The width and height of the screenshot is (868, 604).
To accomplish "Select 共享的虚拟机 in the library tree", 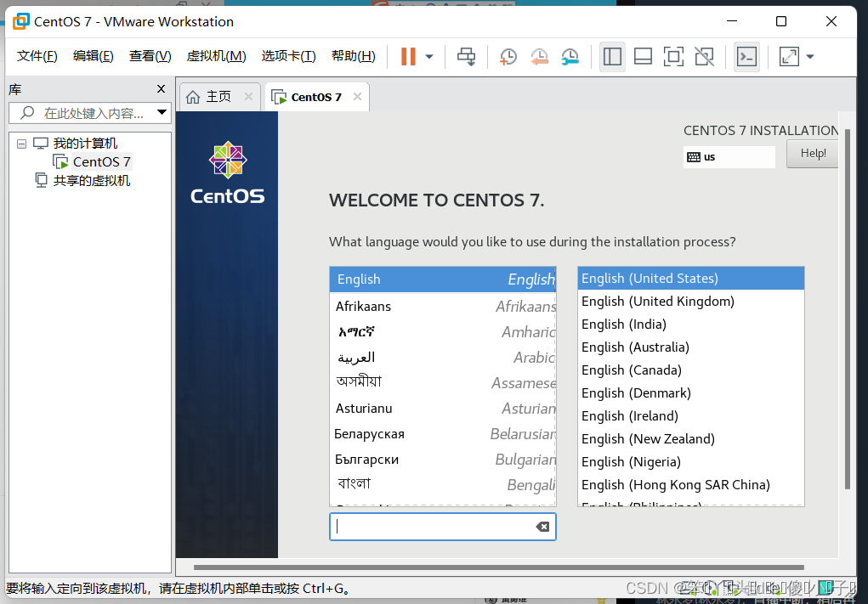I will [x=91, y=180].
